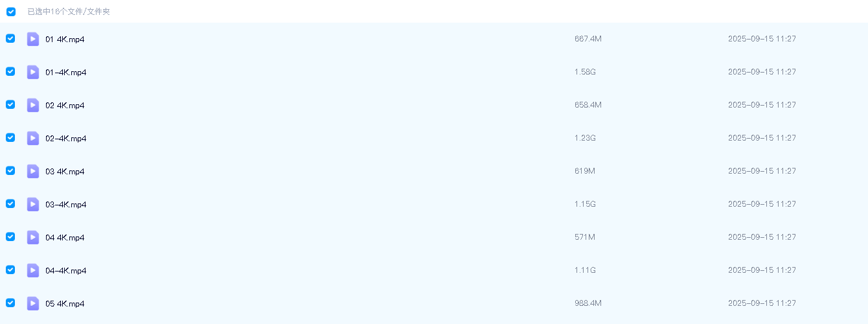
Task: Click the 04-4K.mp4 file name
Action: [65, 271]
